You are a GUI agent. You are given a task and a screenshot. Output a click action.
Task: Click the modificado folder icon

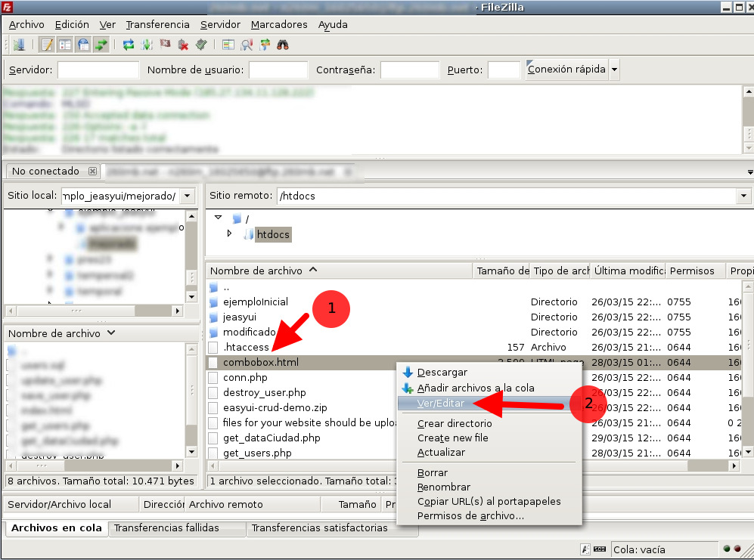tap(214, 333)
